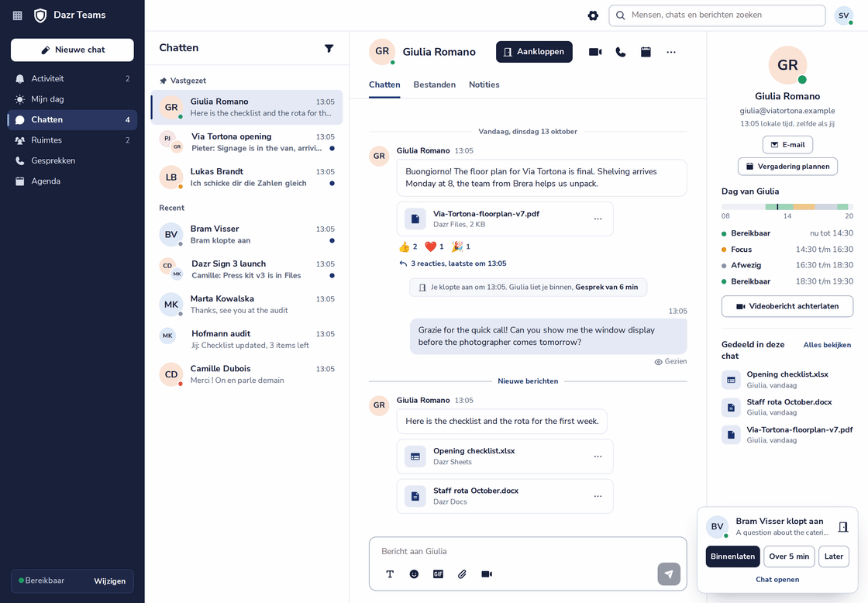
Task: Click Binnenlaten for Bram Visser
Action: coord(732,556)
